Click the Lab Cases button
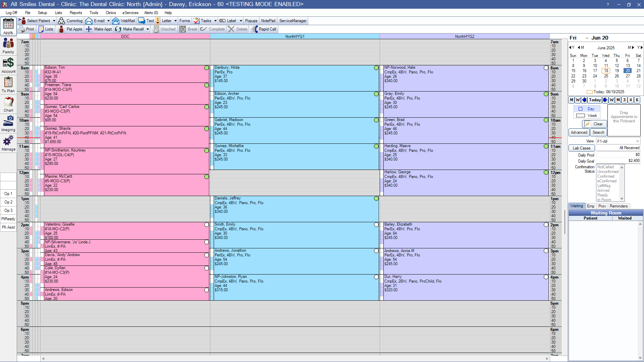Image resolution: width=644 pixels, height=362 pixels. pos(581,148)
